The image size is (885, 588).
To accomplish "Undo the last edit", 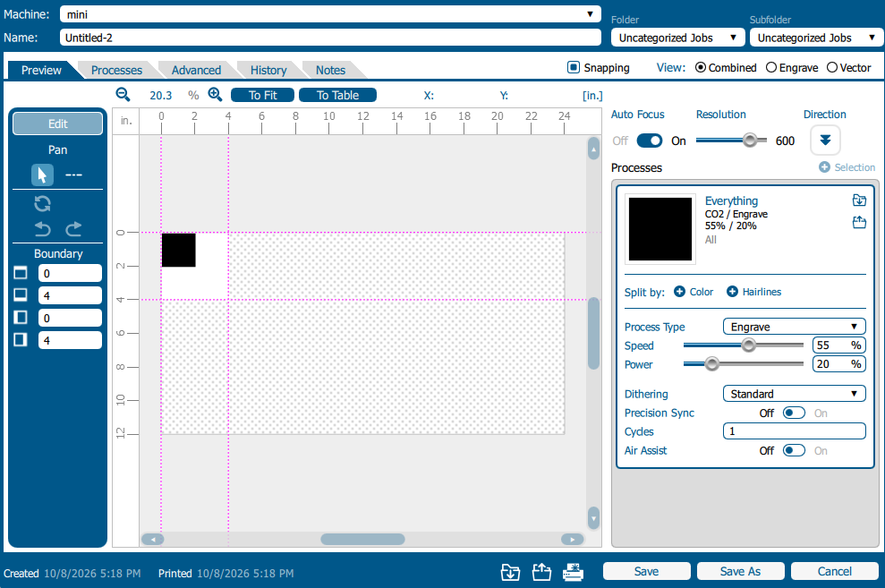I will coord(42,228).
